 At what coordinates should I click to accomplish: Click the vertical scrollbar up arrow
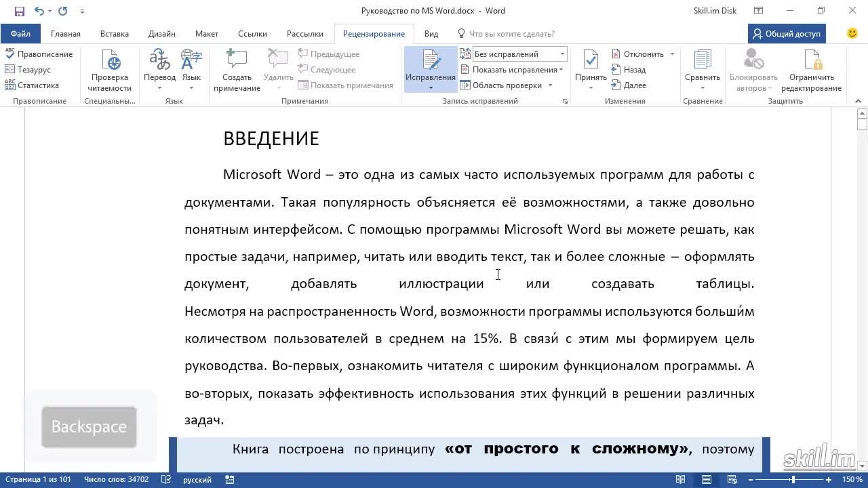tap(862, 115)
